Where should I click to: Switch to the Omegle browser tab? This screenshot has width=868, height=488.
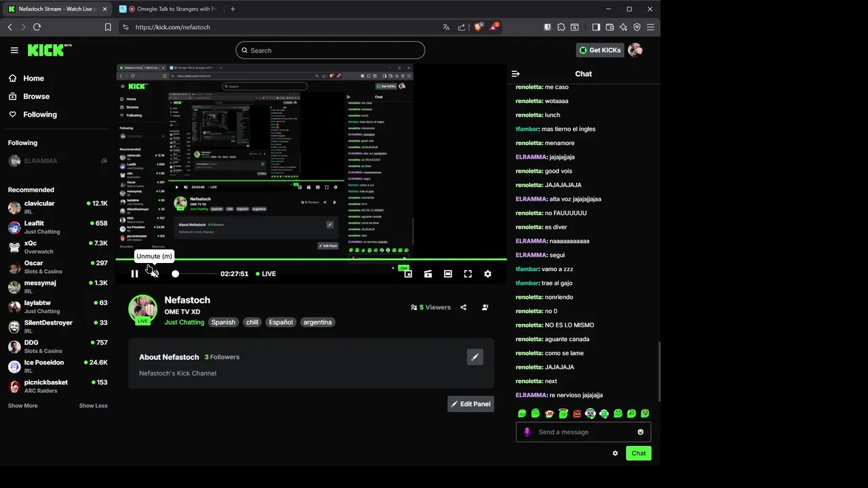[167, 9]
